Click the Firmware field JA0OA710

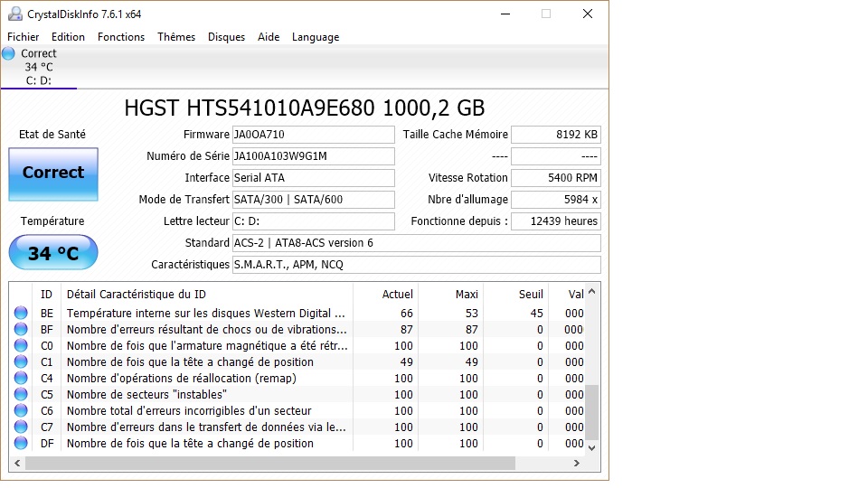pyautogui.click(x=314, y=135)
